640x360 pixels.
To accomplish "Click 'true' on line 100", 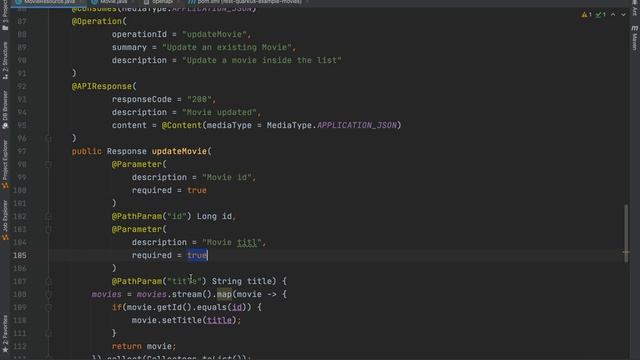I will tap(197, 191).
